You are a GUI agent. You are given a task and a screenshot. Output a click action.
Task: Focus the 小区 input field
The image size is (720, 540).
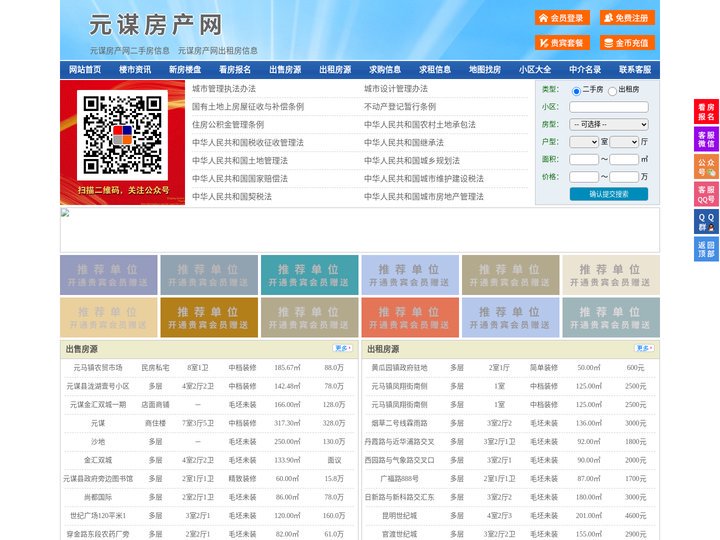point(609,107)
